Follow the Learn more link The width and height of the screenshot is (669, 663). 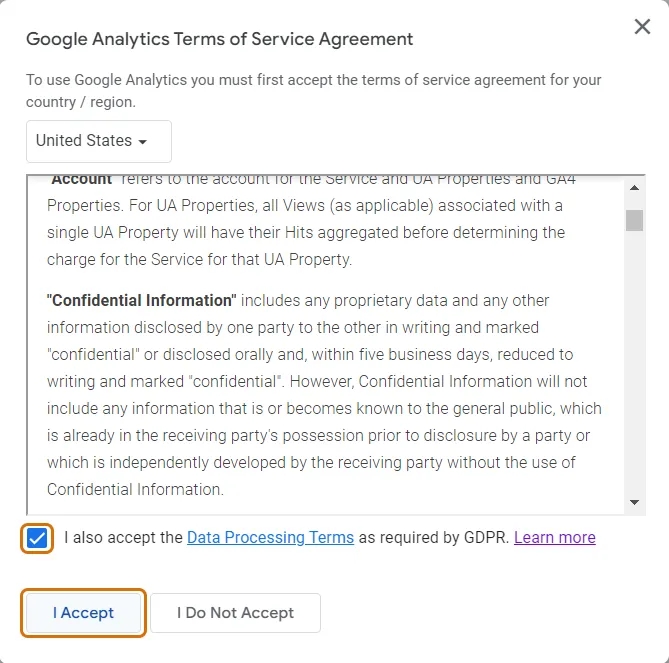click(555, 538)
